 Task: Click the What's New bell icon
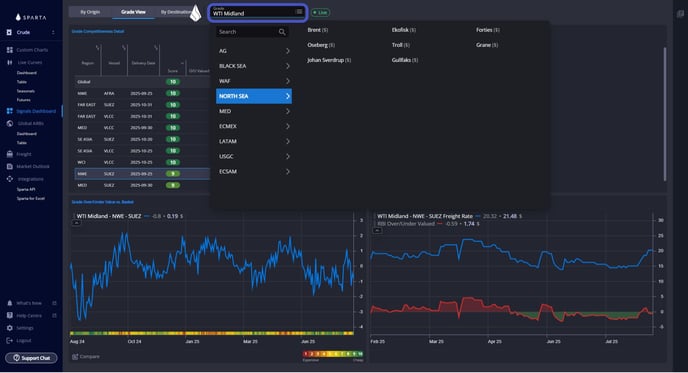pyautogui.click(x=10, y=303)
